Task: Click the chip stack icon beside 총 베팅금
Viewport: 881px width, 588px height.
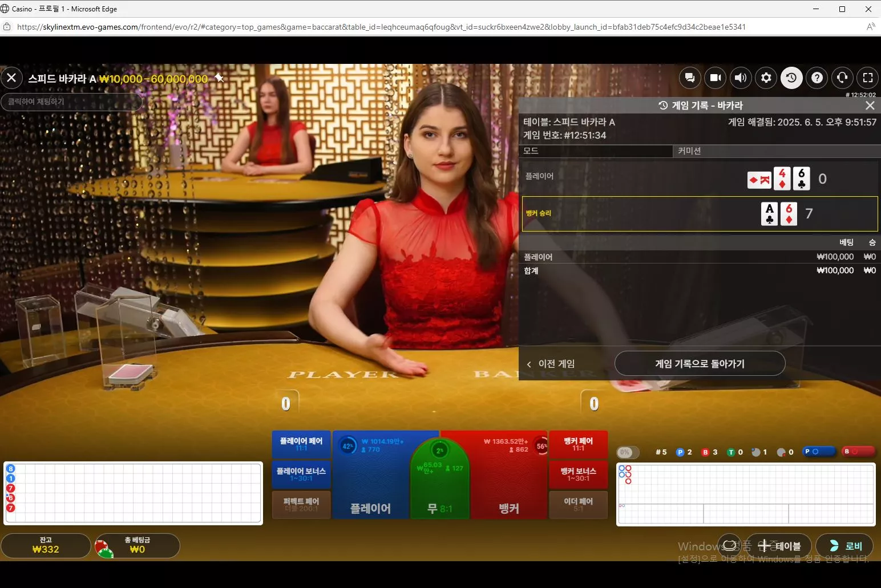Action: [104, 549]
